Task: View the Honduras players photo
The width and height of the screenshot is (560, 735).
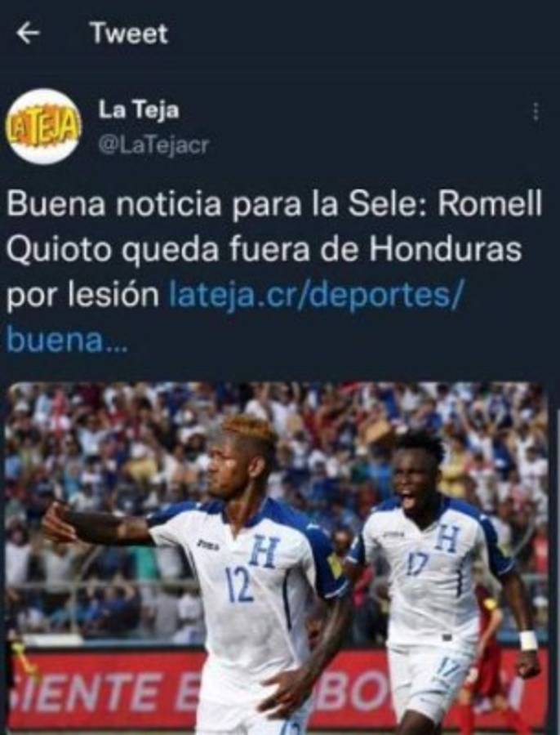Action: pyautogui.click(x=277, y=558)
